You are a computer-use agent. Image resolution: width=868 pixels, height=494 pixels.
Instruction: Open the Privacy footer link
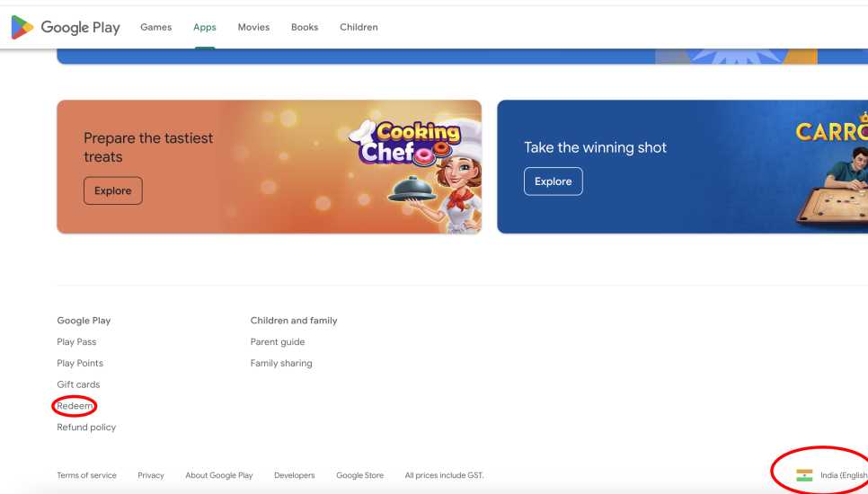[151, 475]
